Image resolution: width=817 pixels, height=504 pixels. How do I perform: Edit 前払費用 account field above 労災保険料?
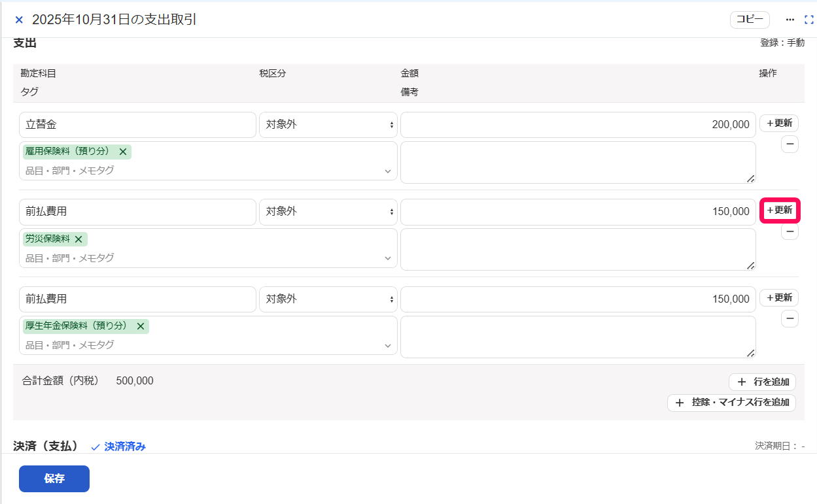click(137, 212)
